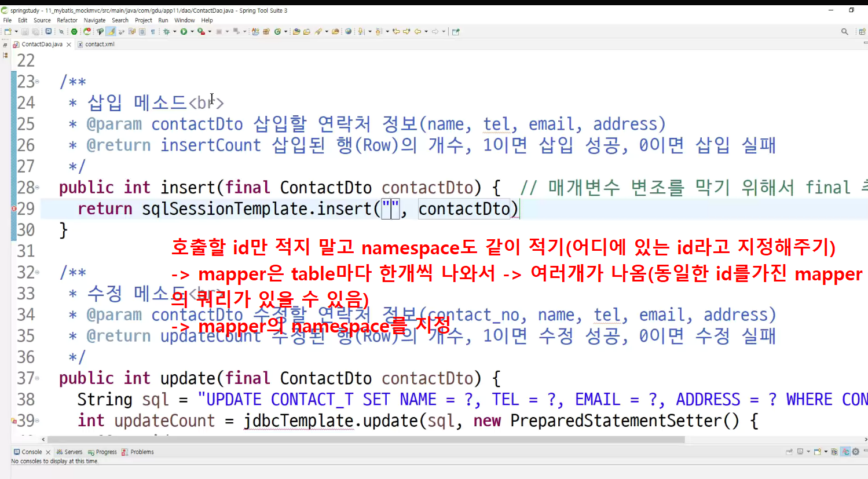The height and width of the screenshot is (479, 868).
Task: Click the 'No consoles to display' message
Action: pyautogui.click(x=55, y=462)
